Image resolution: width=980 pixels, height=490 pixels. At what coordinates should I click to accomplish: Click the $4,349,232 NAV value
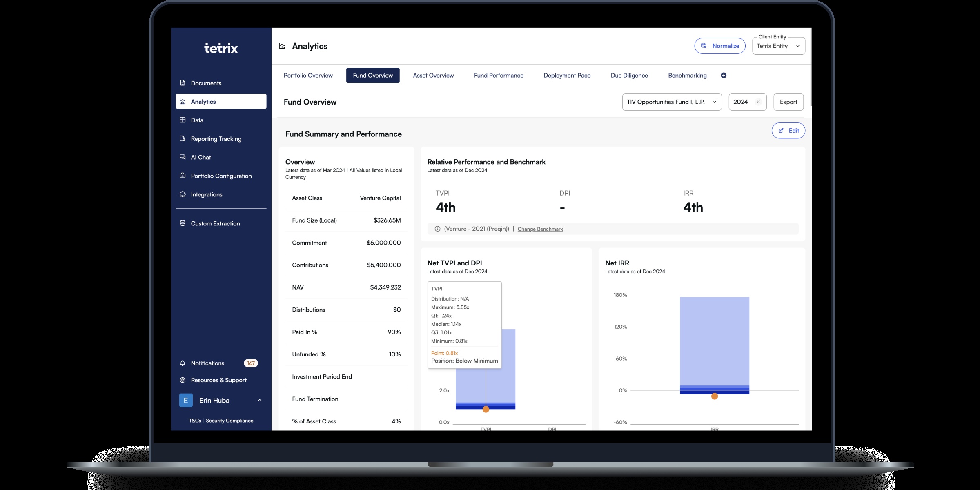click(385, 287)
